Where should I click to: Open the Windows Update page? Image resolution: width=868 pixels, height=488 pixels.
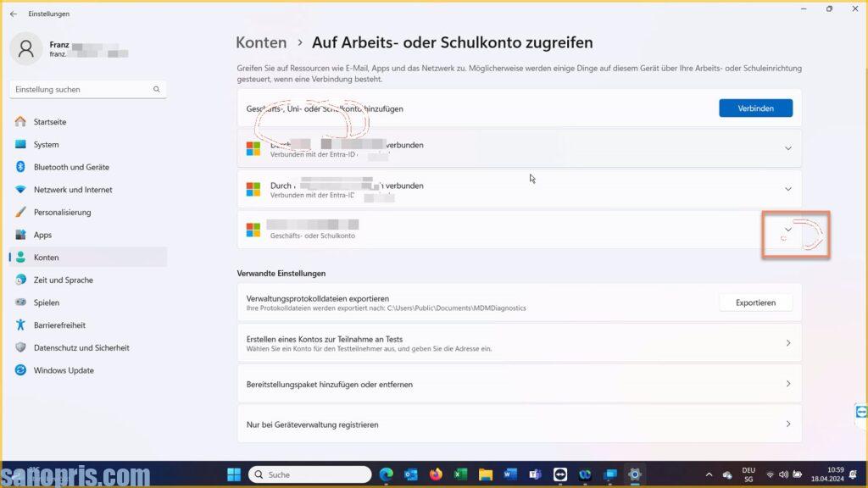pyautogui.click(x=64, y=370)
